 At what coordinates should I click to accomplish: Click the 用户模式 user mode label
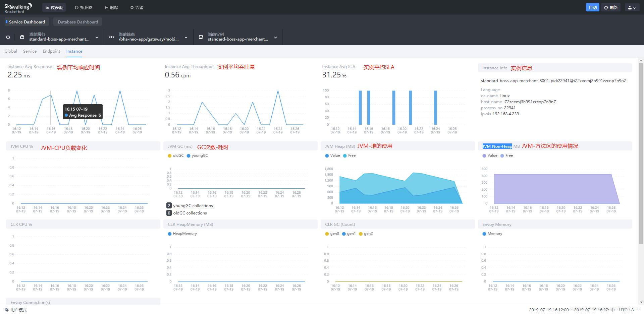pyautogui.click(x=18, y=310)
